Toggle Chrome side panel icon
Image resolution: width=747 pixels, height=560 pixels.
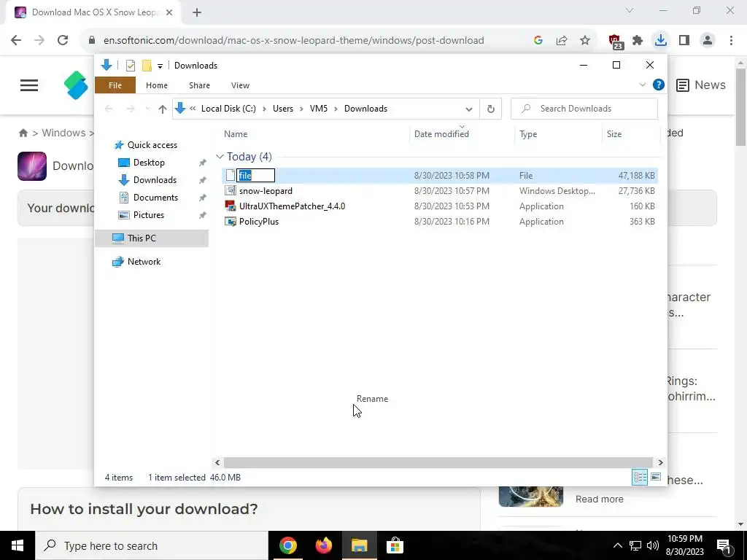coord(684,41)
